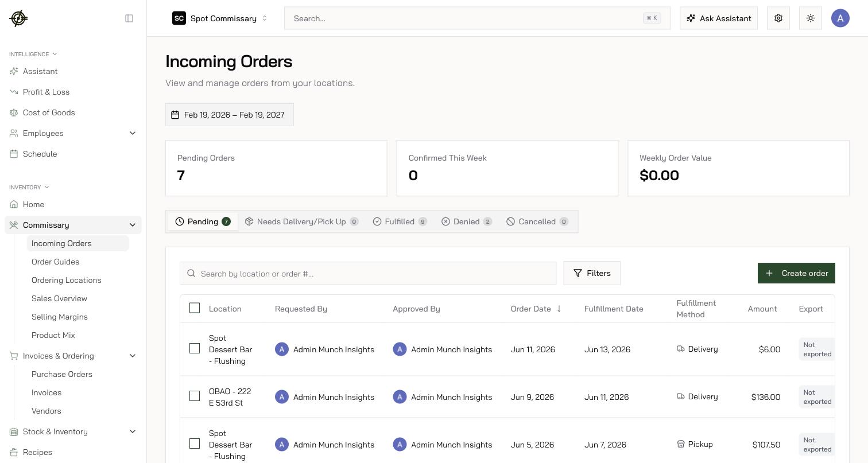
Task: Click the Home house icon in sidebar
Action: [14, 204]
